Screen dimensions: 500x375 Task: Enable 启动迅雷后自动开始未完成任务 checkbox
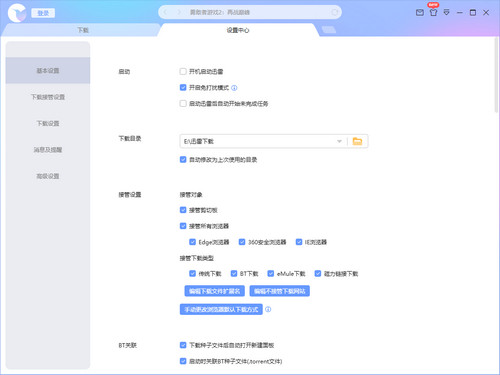[183, 104]
